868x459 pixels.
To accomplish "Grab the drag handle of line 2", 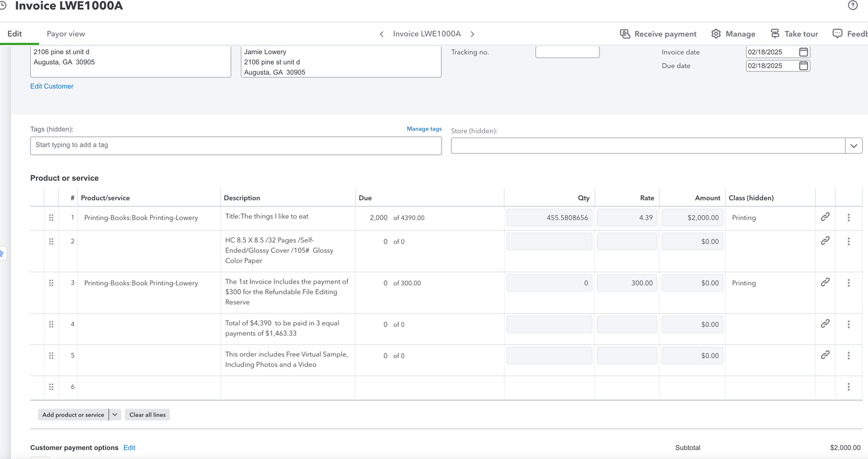I will (51, 242).
